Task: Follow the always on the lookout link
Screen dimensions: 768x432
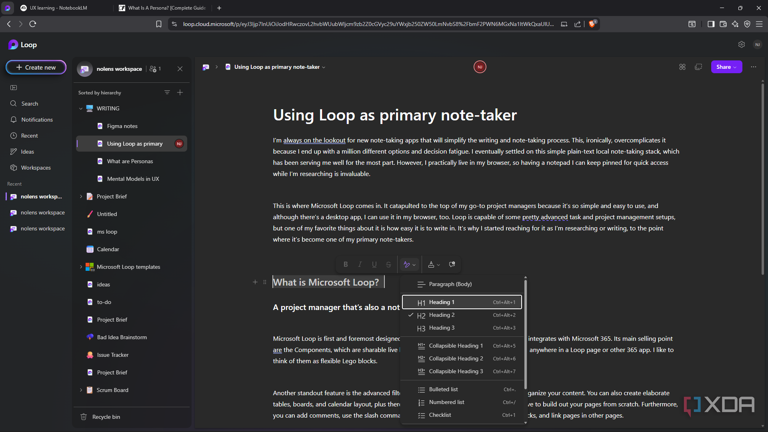Action: click(314, 140)
